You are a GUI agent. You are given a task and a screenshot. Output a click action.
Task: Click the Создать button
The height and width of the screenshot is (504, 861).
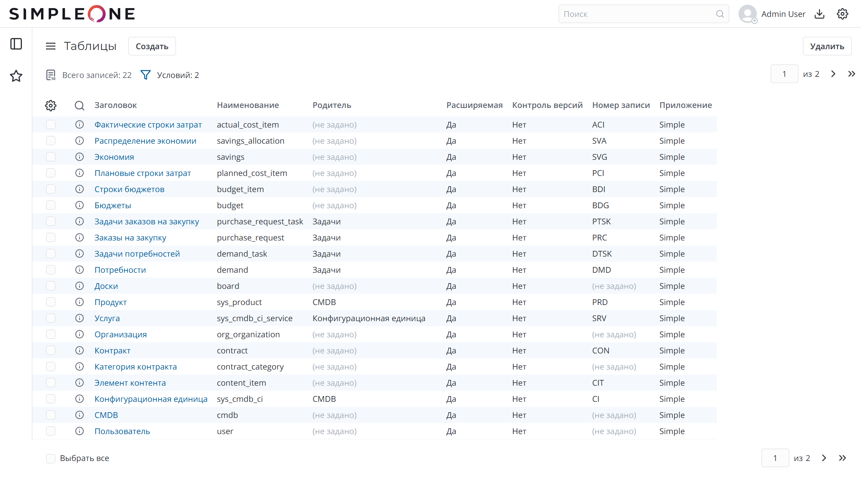(152, 46)
